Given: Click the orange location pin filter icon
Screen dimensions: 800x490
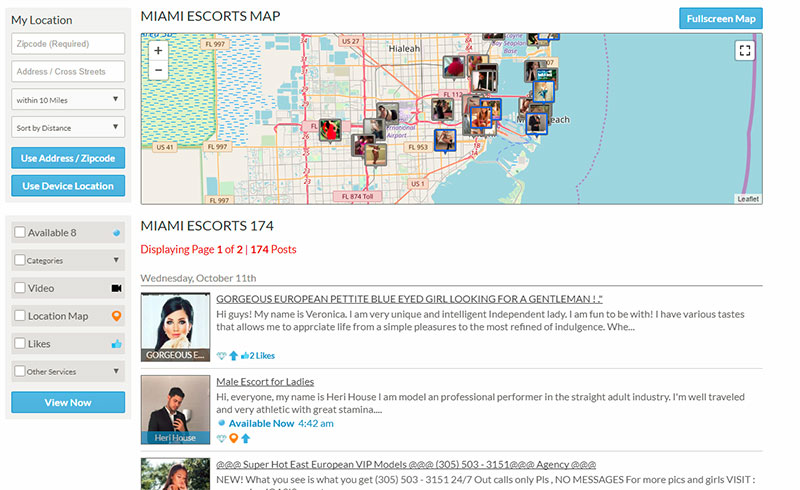Looking at the screenshot, I should pos(116,316).
